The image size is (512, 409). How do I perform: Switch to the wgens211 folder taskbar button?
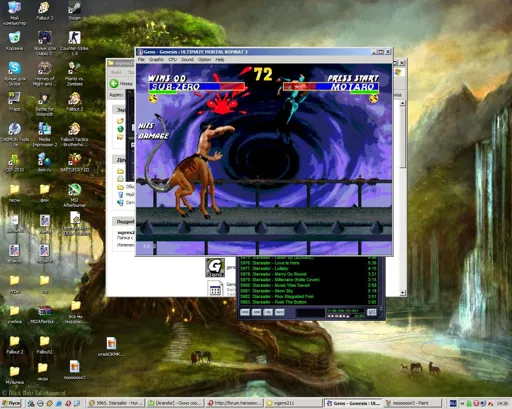tap(294, 403)
